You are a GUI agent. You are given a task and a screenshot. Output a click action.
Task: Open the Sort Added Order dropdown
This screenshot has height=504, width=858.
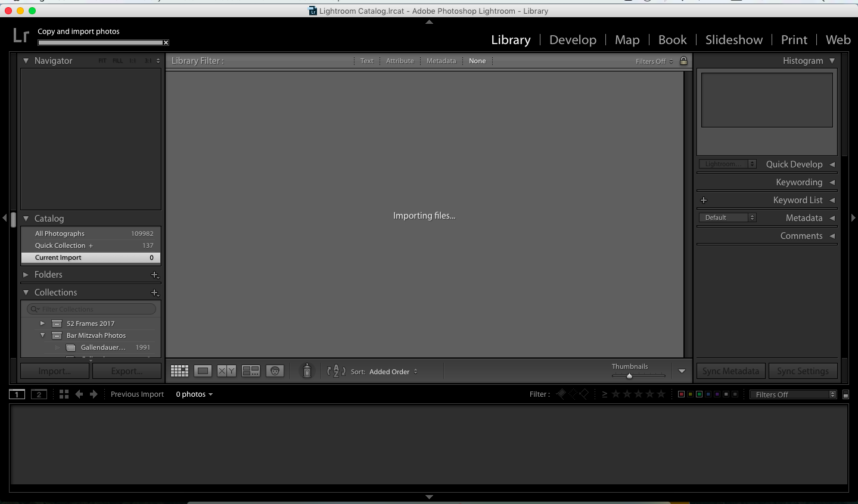[x=394, y=372]
